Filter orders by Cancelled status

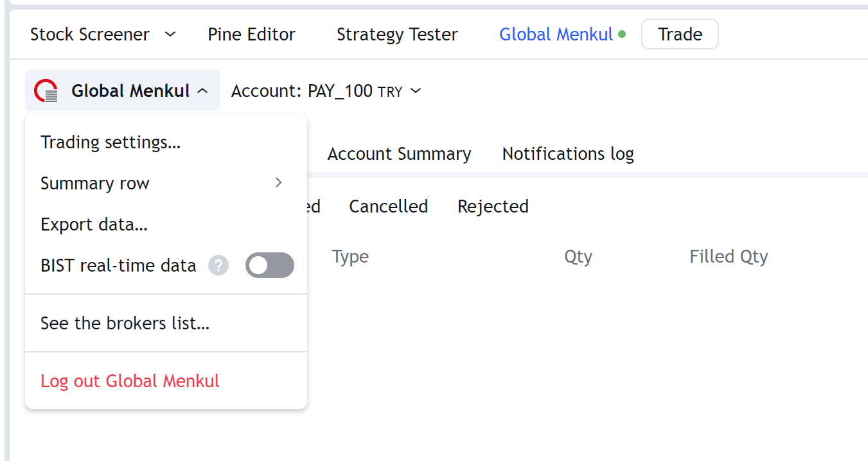click(x=388, y=206)
